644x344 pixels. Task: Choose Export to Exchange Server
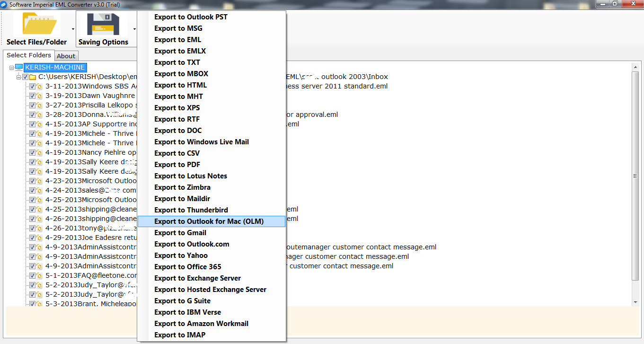212,278
